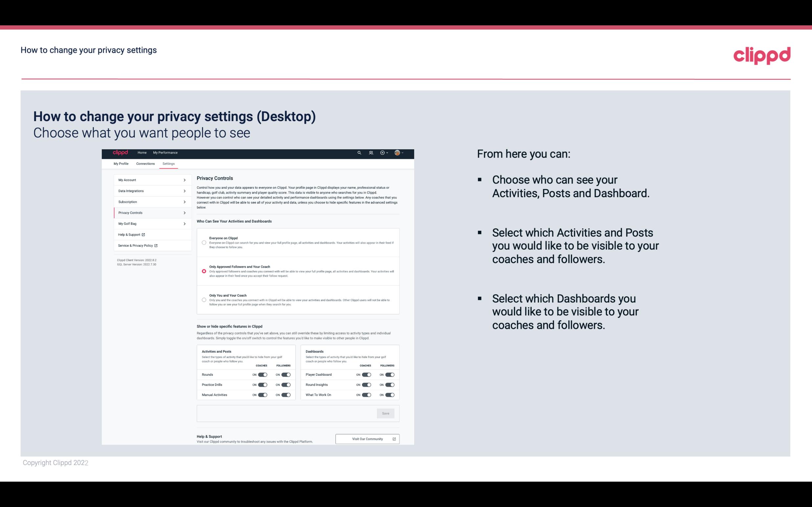This screenshot has width=812, height=507.
Task: Open the My Profile tab
Action: tap(121, 163)
